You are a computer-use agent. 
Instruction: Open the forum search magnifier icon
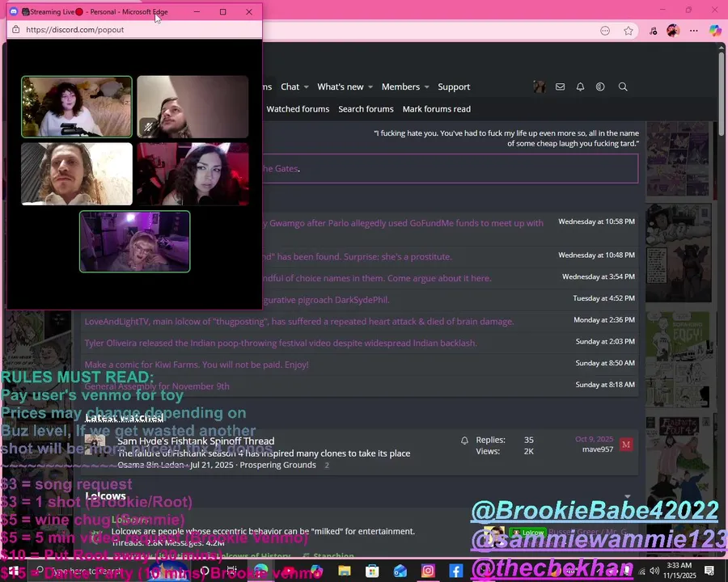tap(623, 86)
